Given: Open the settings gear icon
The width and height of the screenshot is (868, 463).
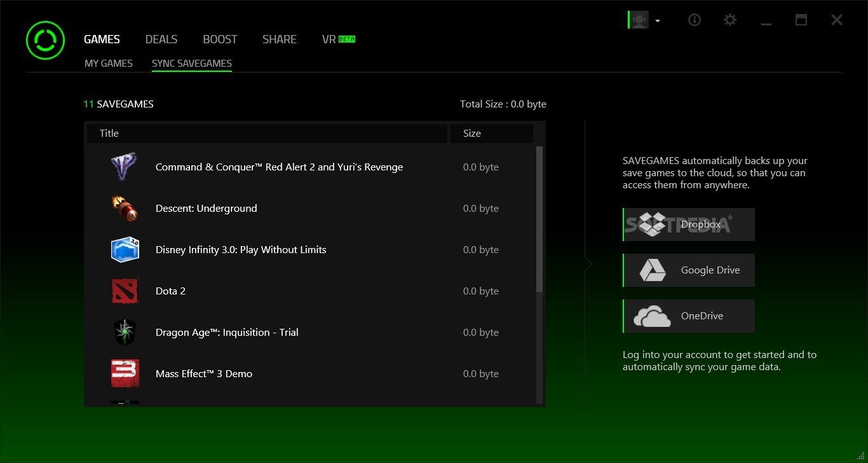Looking at the screenshot, I should [730, 20].
